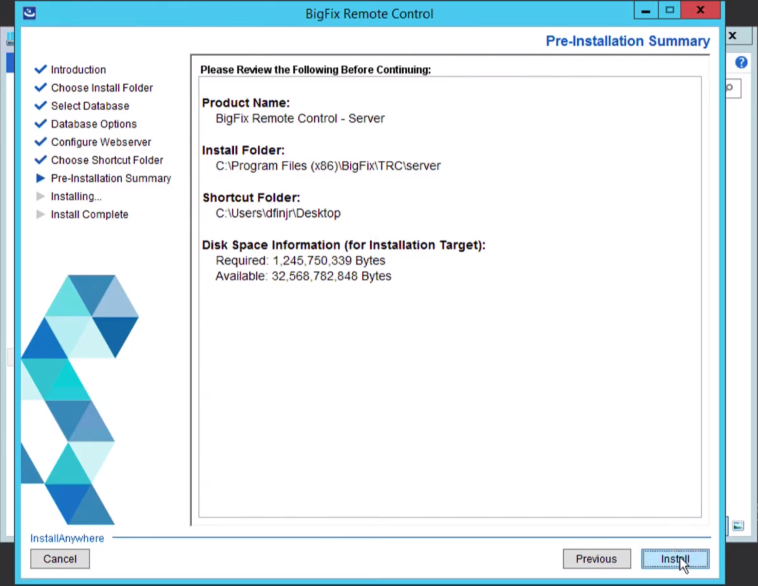758x586 pixels.
Task: Select the Installing... step
Action: click(x=76, y=196)
